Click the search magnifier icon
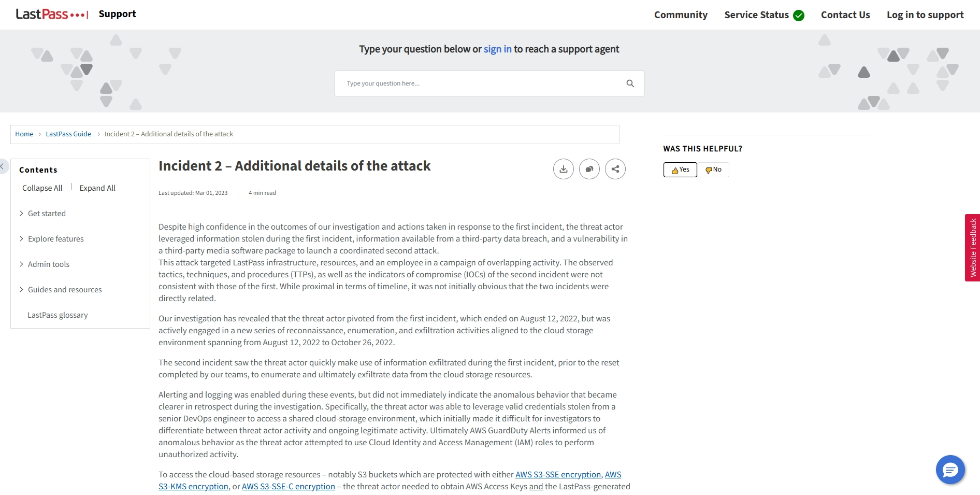980x495 pixels. pos(630,83)
